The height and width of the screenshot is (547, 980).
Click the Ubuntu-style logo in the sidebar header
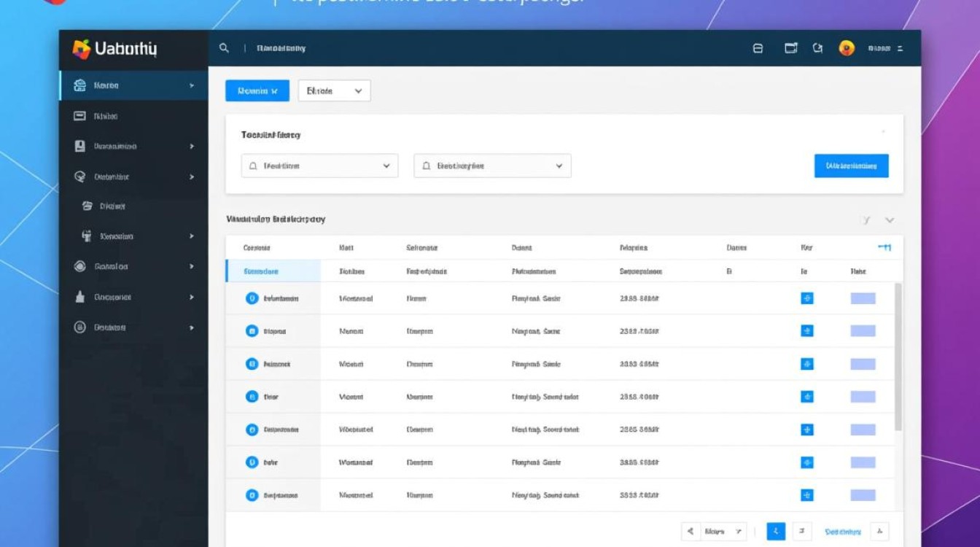pyautogui.click(x=81, y=49)
